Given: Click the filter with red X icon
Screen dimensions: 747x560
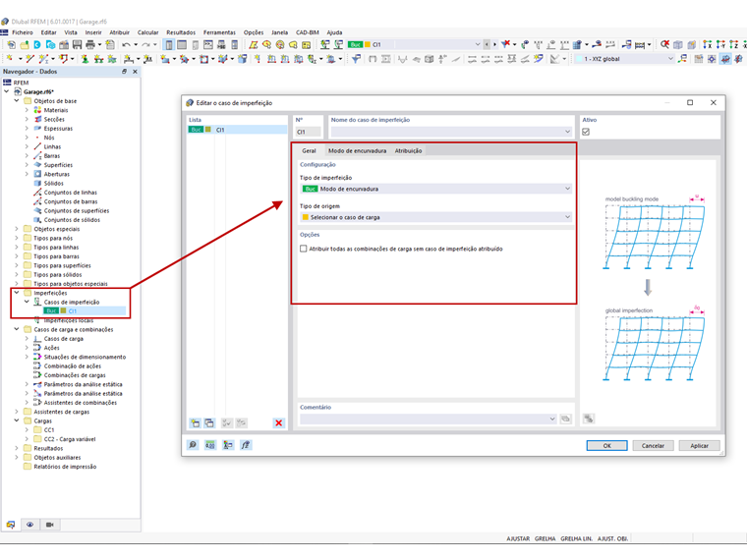Looking at the screenshot, I should pos(506,44).
